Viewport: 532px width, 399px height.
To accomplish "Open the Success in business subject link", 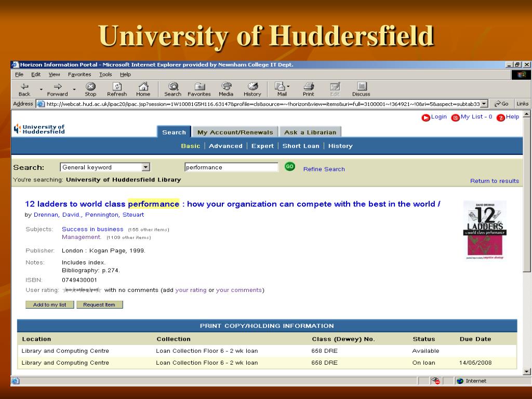I will 92,229.
